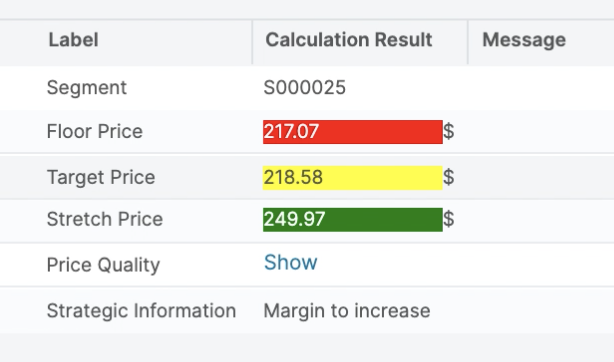Select the Stretch Price label
The width and height of the screenshot is (614, 362).
[105, 219]
